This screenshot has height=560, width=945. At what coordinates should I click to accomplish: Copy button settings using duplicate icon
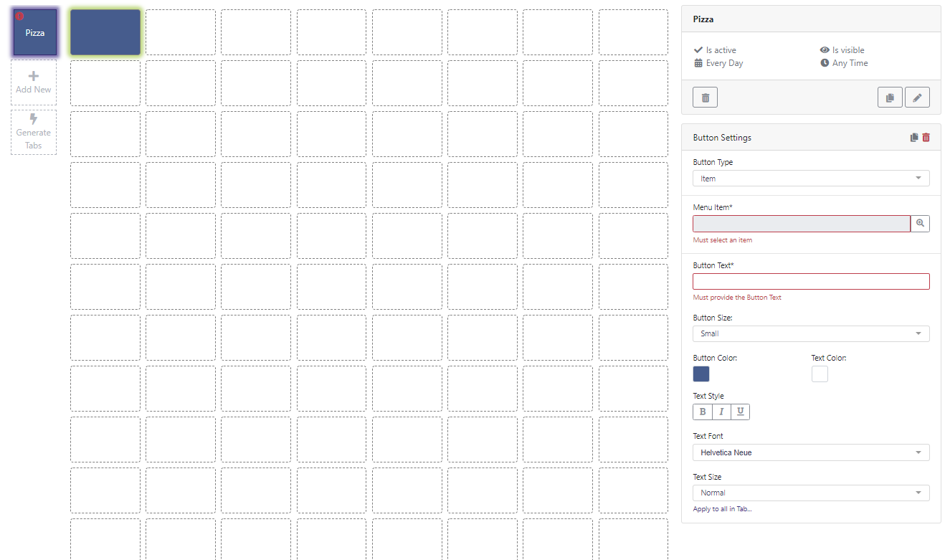click(913, 137)
